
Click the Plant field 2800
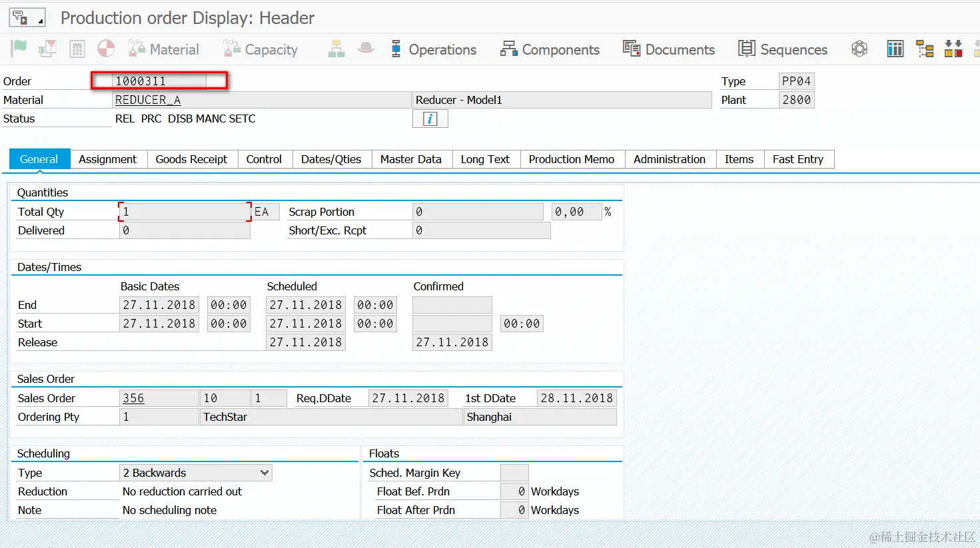[x=797, y=100]
